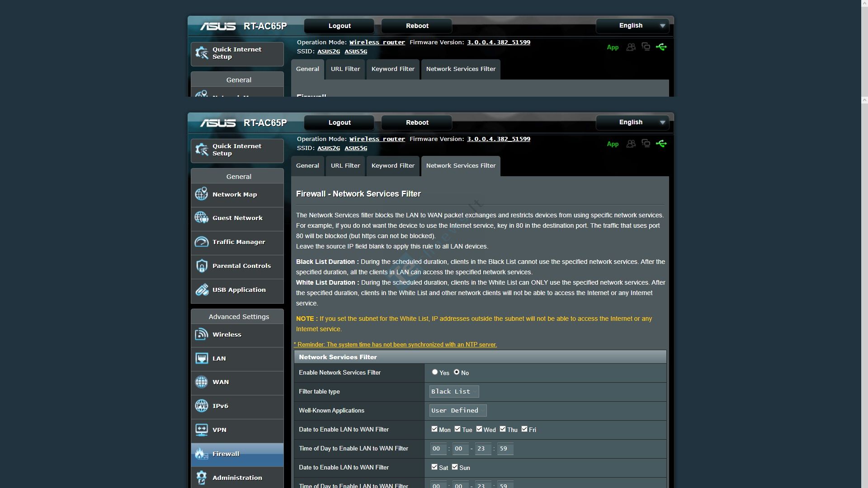Click green USB status icon in lower header
The image size is (868, 488).
[x=661, y=144]
